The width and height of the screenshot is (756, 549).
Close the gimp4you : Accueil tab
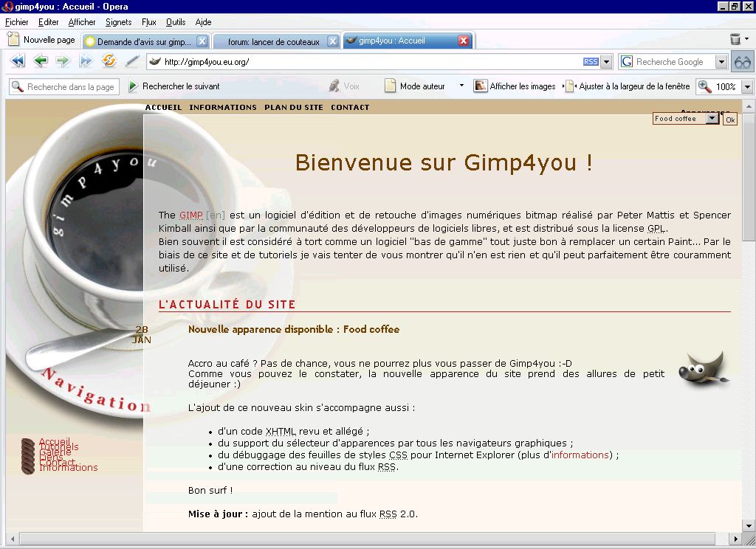(464, 41)
